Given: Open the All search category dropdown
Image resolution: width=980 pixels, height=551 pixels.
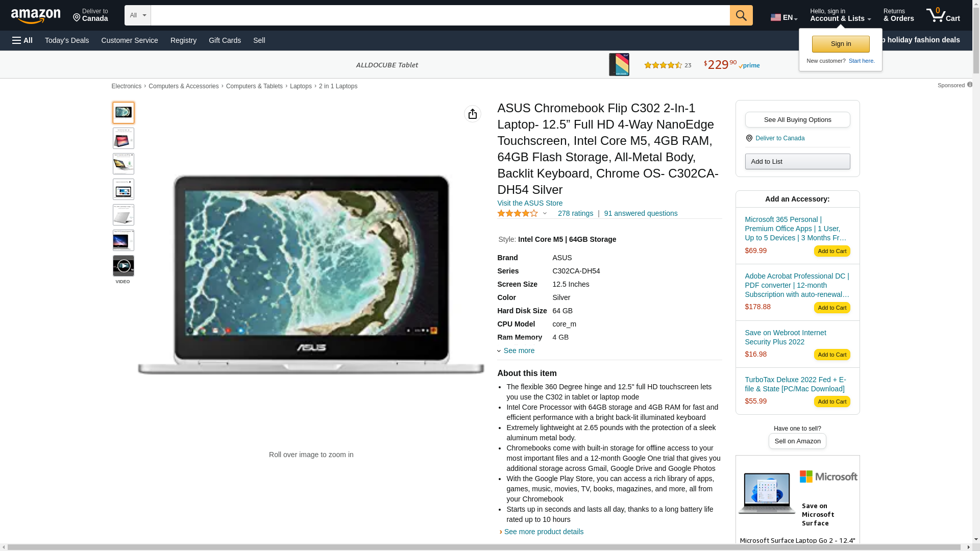Looking at the screenshot, I should [x=137, y=15].
